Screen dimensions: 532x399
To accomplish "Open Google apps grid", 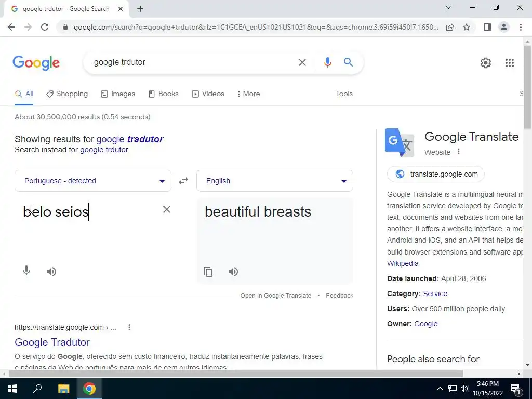I will (509, 63).
